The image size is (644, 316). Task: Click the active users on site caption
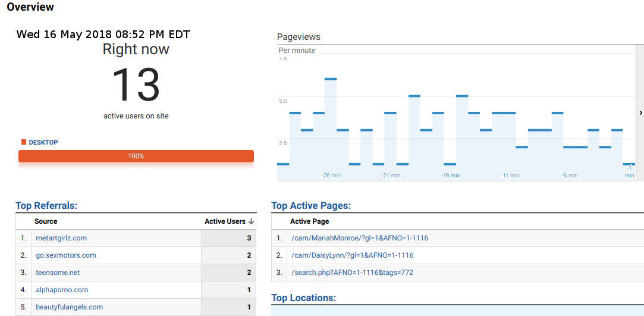[136, 116]
